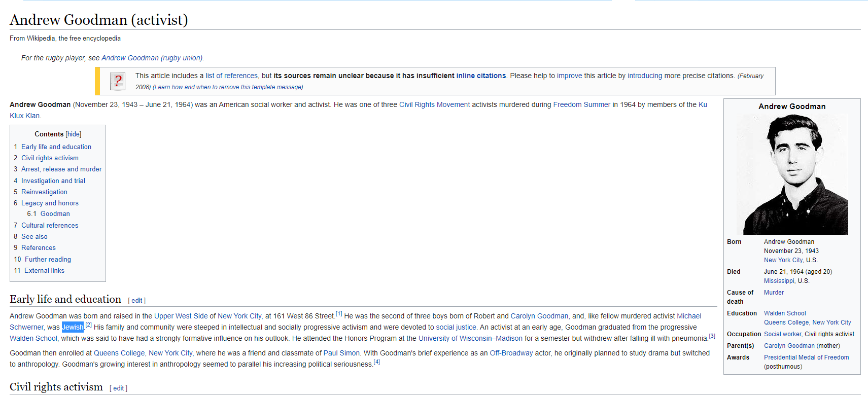Viewport: 868px width, 395px height.
Task: Jump to subsection 6.1 'Goodman' in Contents
Action: coord(55,213)
